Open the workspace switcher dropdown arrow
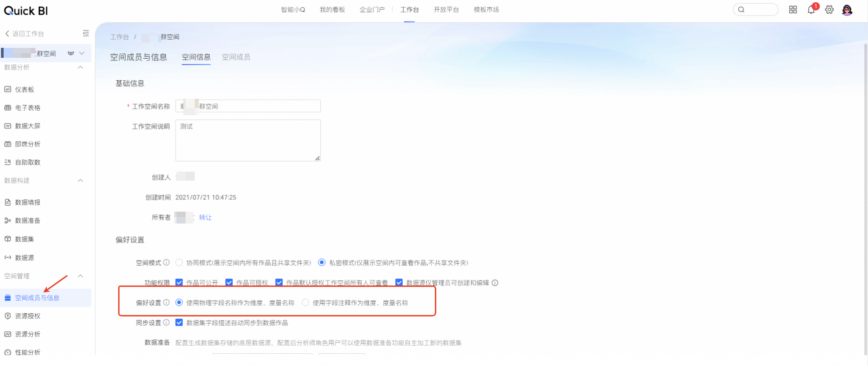The height and width of the screenshot is (366, 868). (82, 53)
